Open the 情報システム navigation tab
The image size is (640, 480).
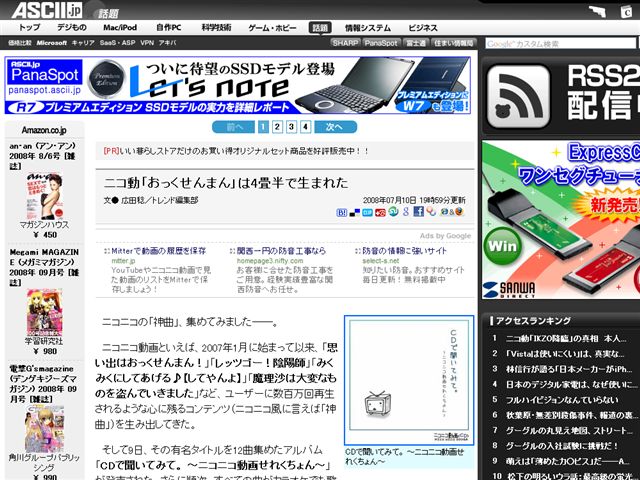coord(368,28)
